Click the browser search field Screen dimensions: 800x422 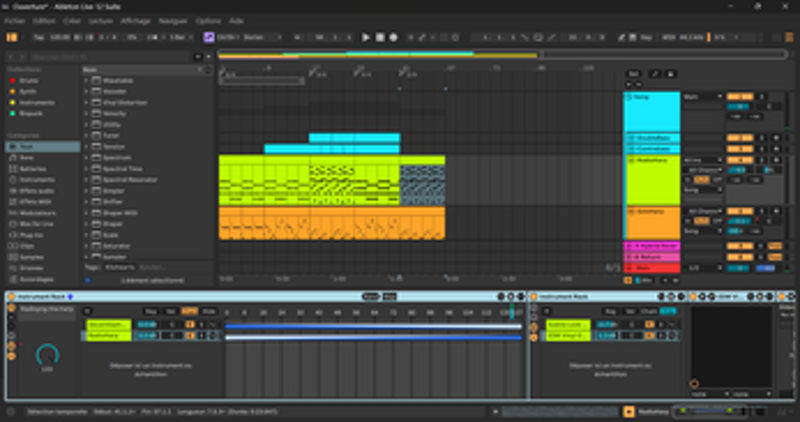tap(111, 57)
